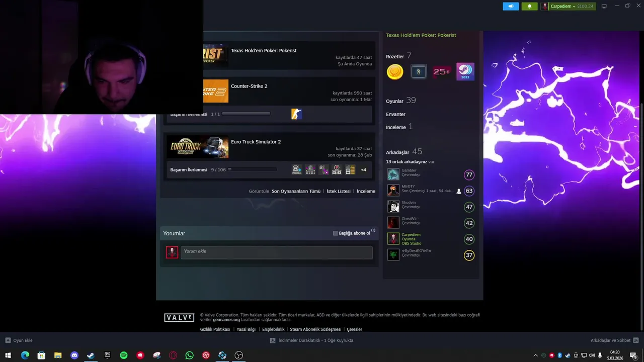Viewport: 644px width, 362px height.
Task: Open Çerezler footer link
Action: pos(354,329)
